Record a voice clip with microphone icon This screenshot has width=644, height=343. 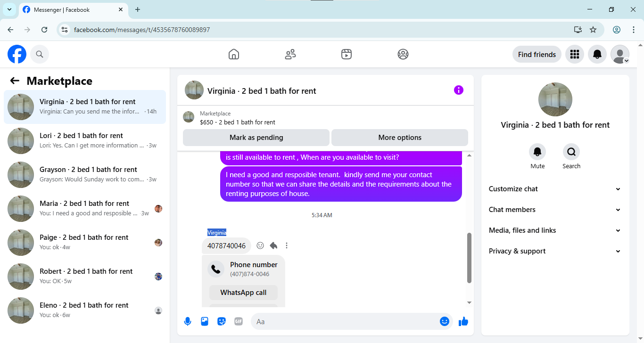[x=188, y=321]
